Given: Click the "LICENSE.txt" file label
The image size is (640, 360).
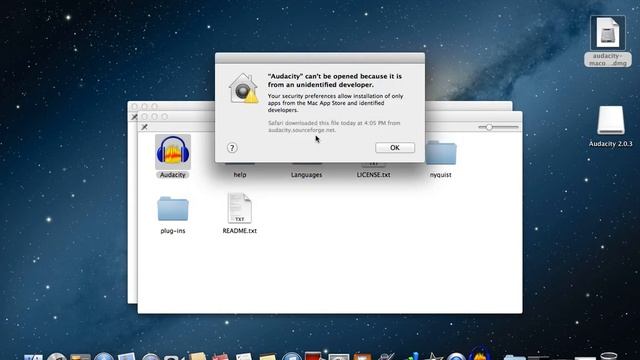Looking at the screenshot, I should tap(373, 175).
